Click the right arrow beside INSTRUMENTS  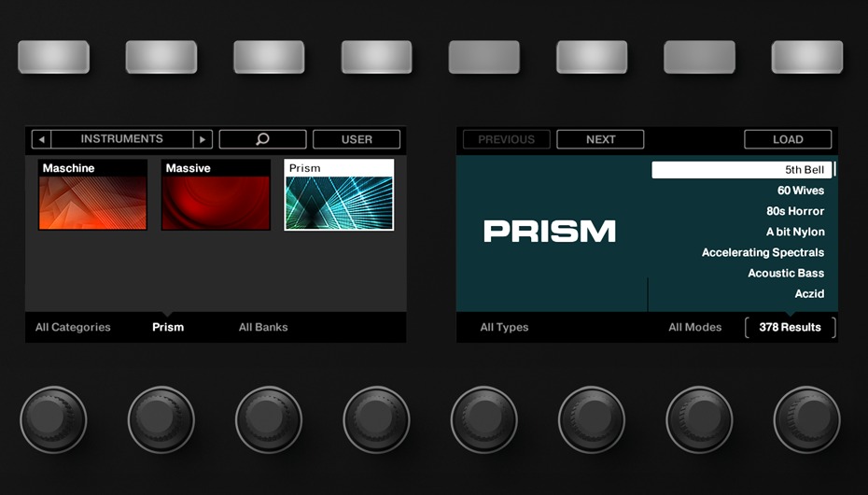203,139
